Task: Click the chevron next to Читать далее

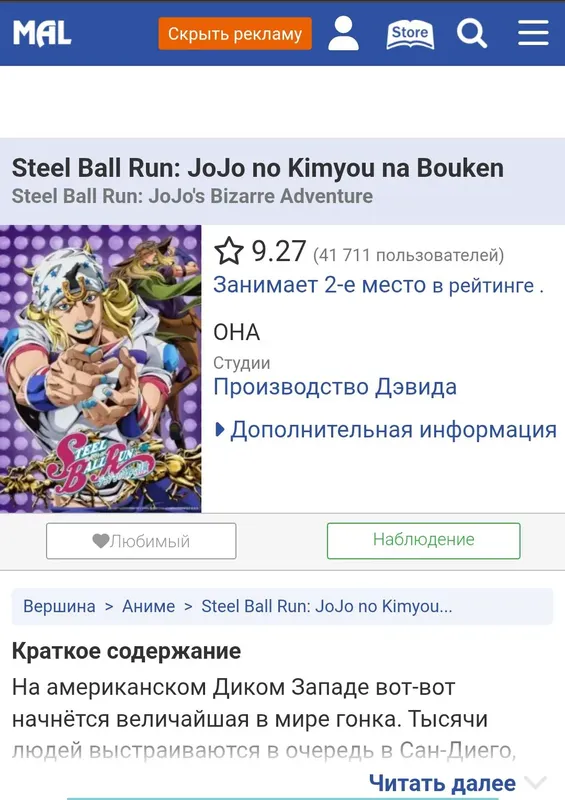Action: [535, 783]
